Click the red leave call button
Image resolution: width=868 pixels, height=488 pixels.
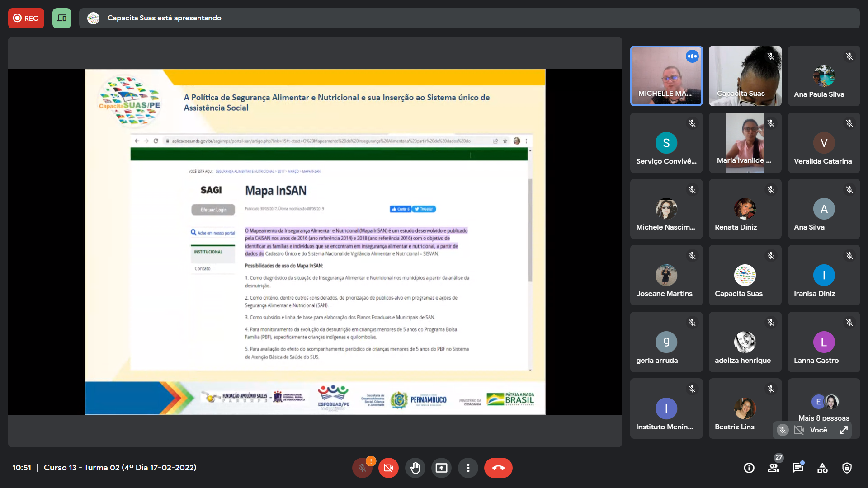tap(498, 468)
